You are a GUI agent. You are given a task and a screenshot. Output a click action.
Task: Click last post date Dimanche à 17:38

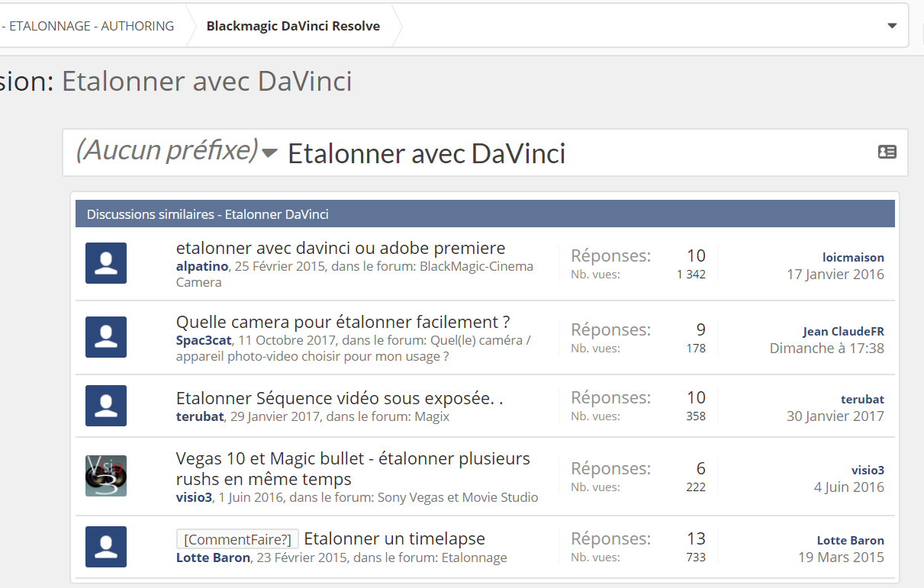click(827, 348)
